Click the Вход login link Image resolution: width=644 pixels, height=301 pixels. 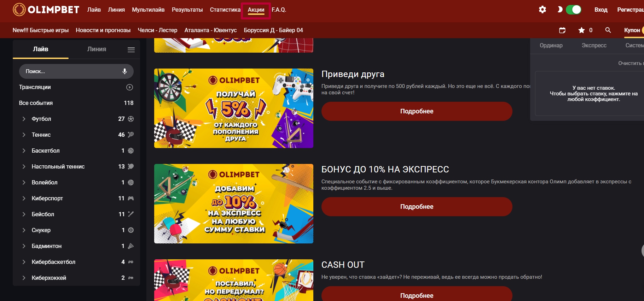pos(601,10)
